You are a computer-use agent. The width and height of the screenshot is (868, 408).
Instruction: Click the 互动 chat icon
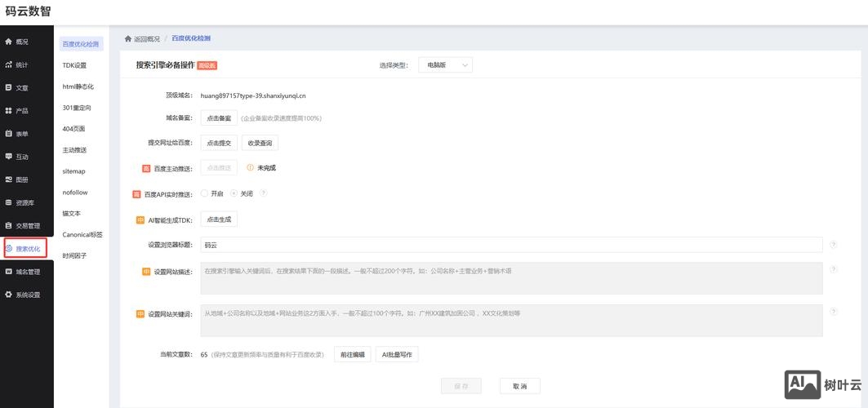(x=8, y=157)
